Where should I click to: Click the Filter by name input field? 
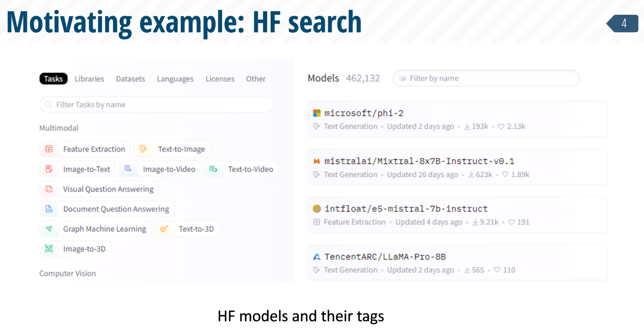click(x=486, y=78)
